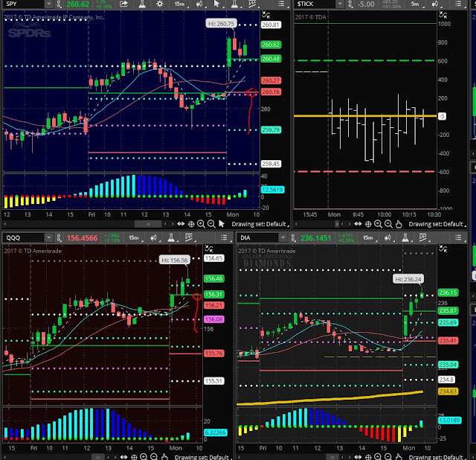Click $TICK price axis auto-fit arrows icon
Viewport: 476px width, 460px height.
tap(443, 15)
